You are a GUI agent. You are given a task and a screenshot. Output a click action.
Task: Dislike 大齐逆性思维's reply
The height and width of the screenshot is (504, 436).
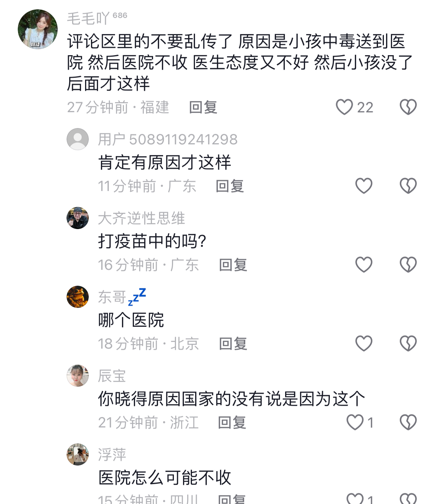[408, 265]
